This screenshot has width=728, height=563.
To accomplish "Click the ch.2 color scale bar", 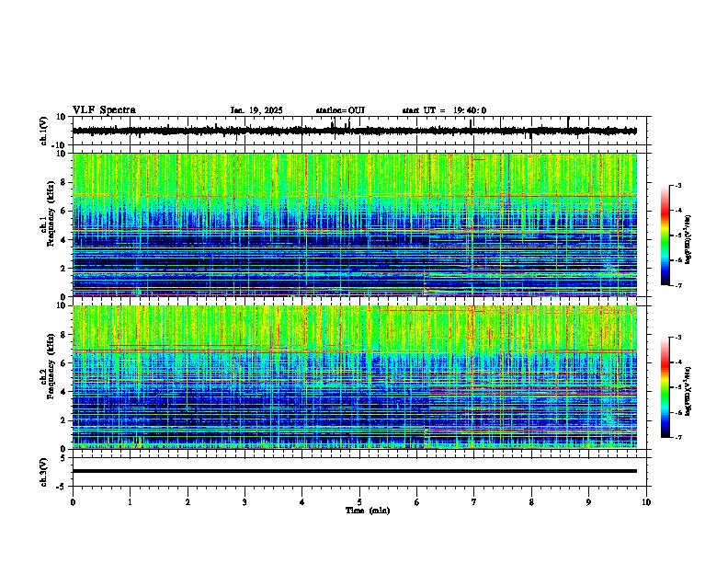I will [665, 387].
